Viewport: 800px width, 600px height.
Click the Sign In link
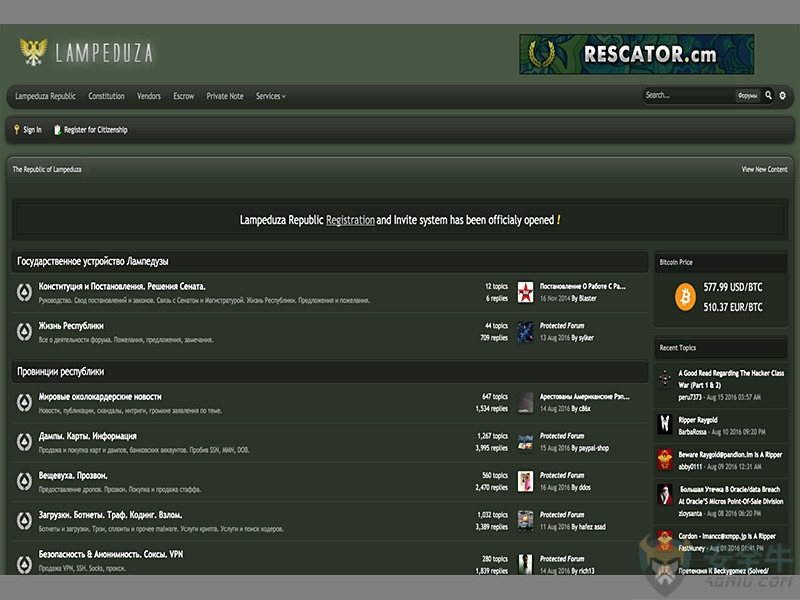point(32,130)
